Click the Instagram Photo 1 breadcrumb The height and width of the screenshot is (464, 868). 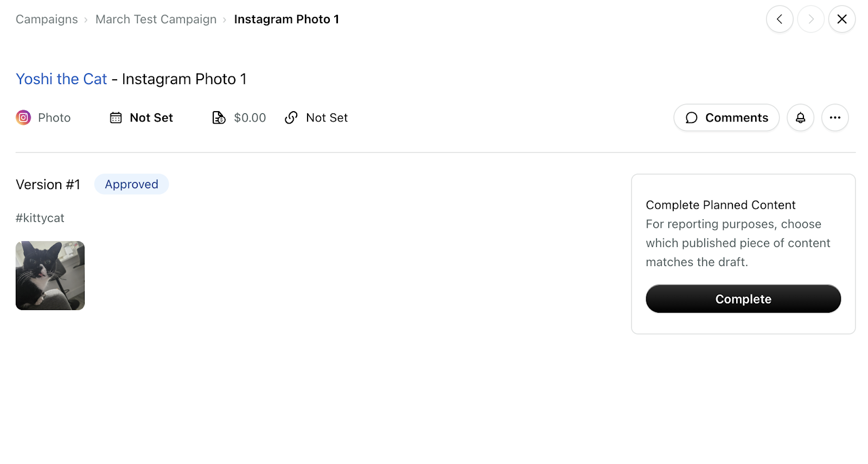tap(286, 20)
